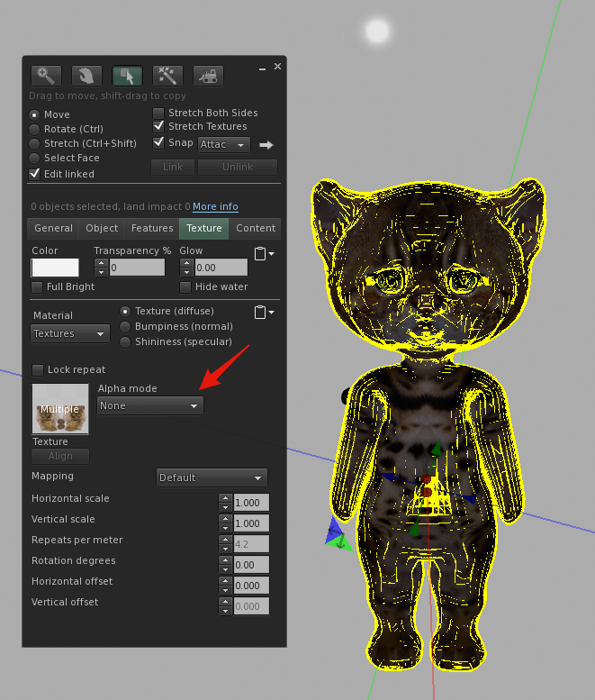Switch to the Object tab
Image resolution: width=595 pixels, height=700 pixels.
coord(102,228)
